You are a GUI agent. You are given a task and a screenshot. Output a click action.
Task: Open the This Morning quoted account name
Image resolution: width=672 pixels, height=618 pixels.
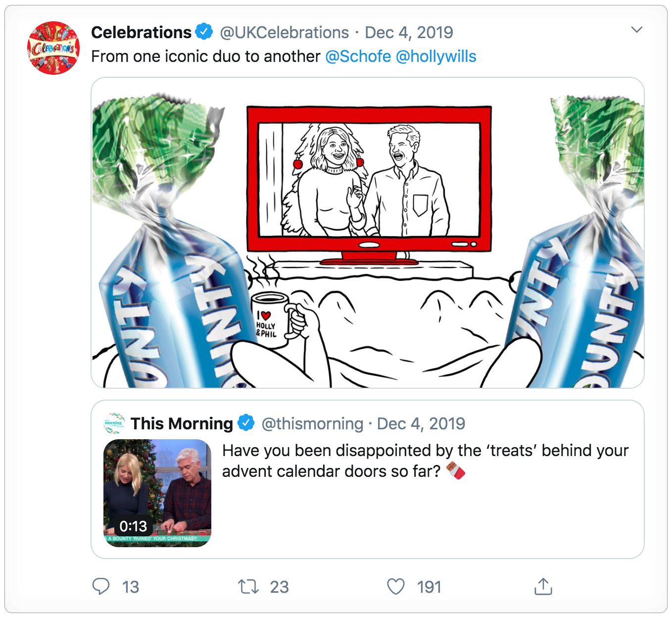tap(182, 423)
